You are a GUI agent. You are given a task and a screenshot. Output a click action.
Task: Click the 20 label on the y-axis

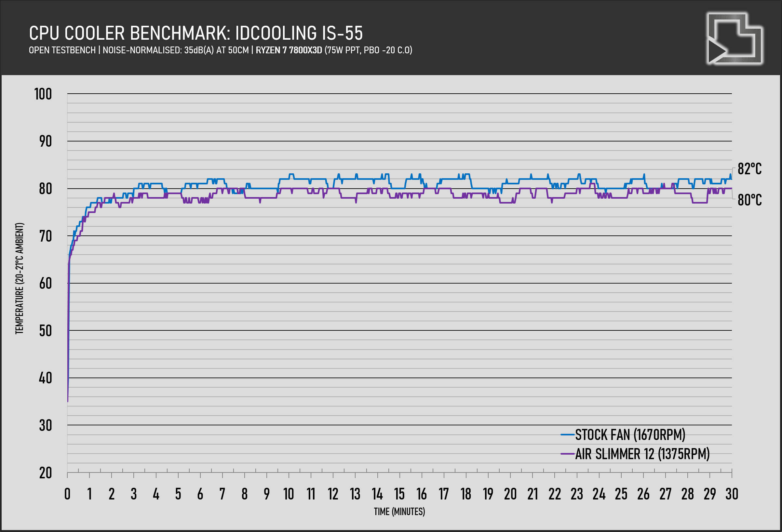tap(46, 473)
